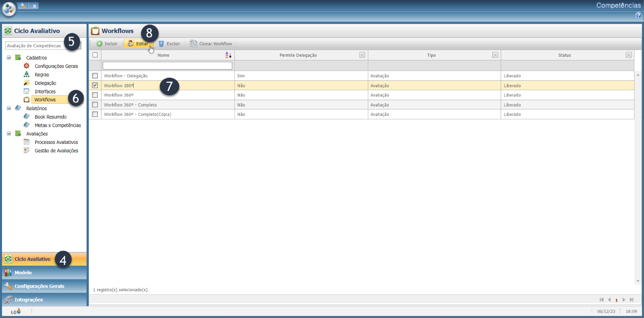Click the grid scrollbar down arrow
This screenshot has width=644, height=318.
[x=638, y=281]
